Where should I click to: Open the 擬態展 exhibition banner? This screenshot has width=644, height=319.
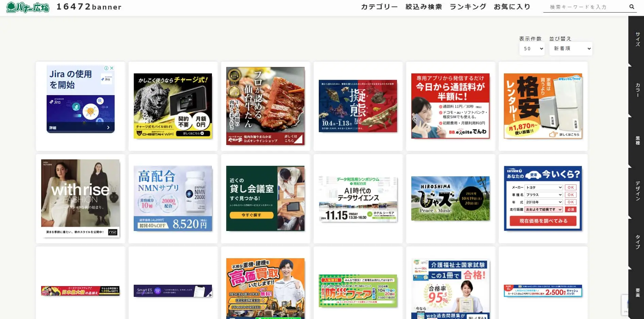point(358,106)
